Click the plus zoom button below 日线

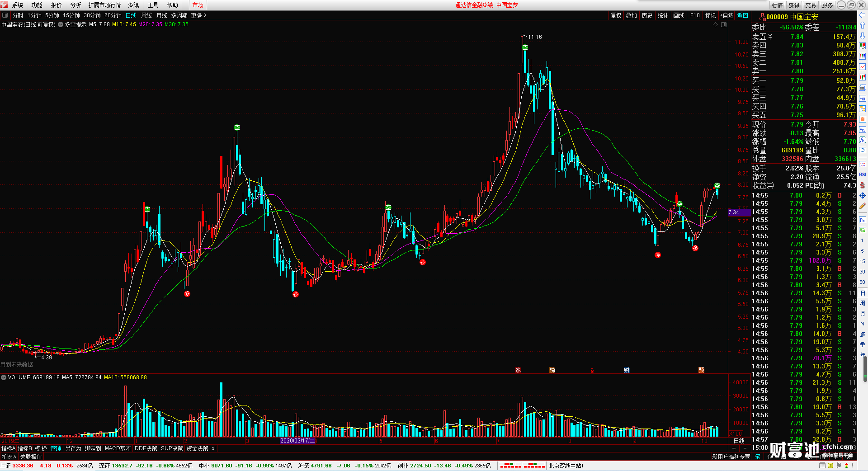[x=734, y=448]
